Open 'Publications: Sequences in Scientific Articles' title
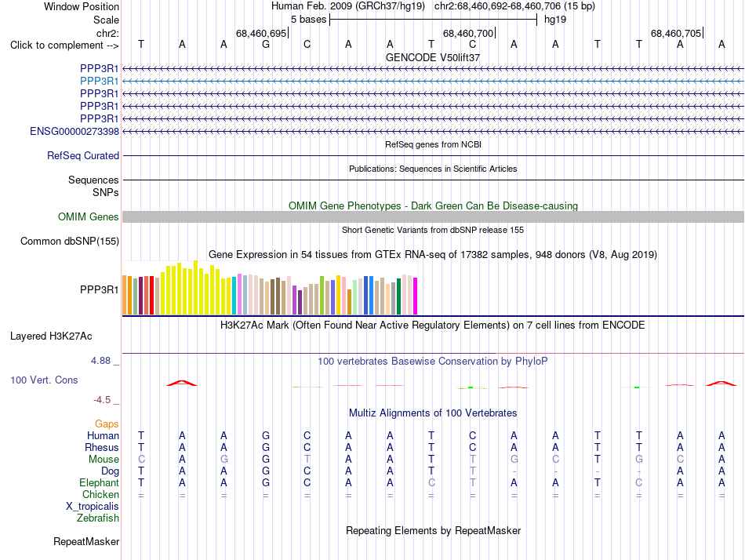This screenshot has height=560, width=745. point(433,169)
